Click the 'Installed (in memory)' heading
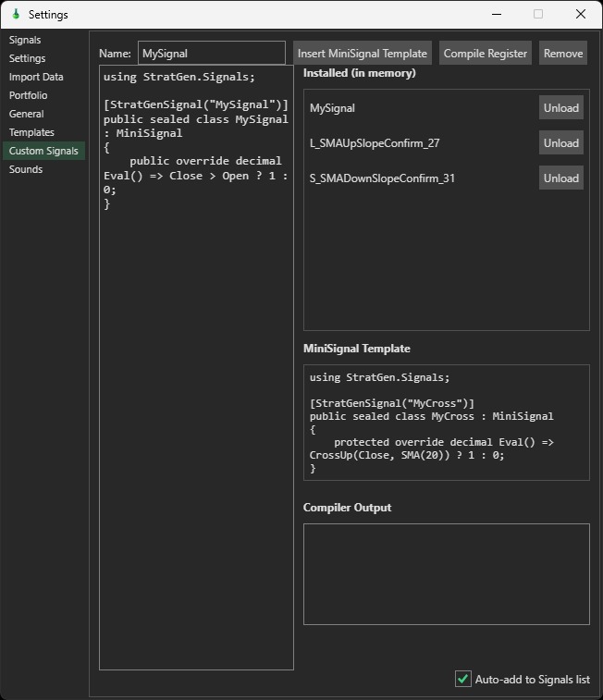Viewport: 603px width, 700px height. click(x=359, y=73)
